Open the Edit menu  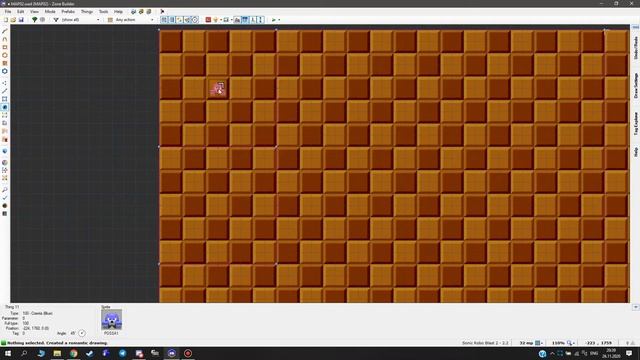tap(20, 12)
